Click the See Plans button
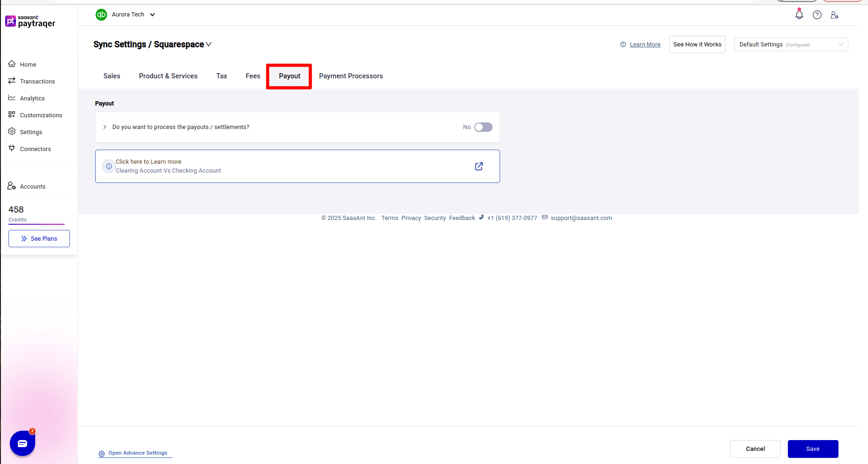Image resolution: width=868 pixels, height=464 pixels. coord(39,238)
